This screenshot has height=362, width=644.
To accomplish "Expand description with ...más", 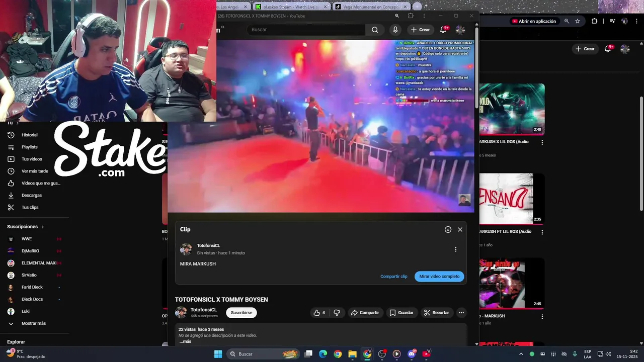I will [185, 342].
